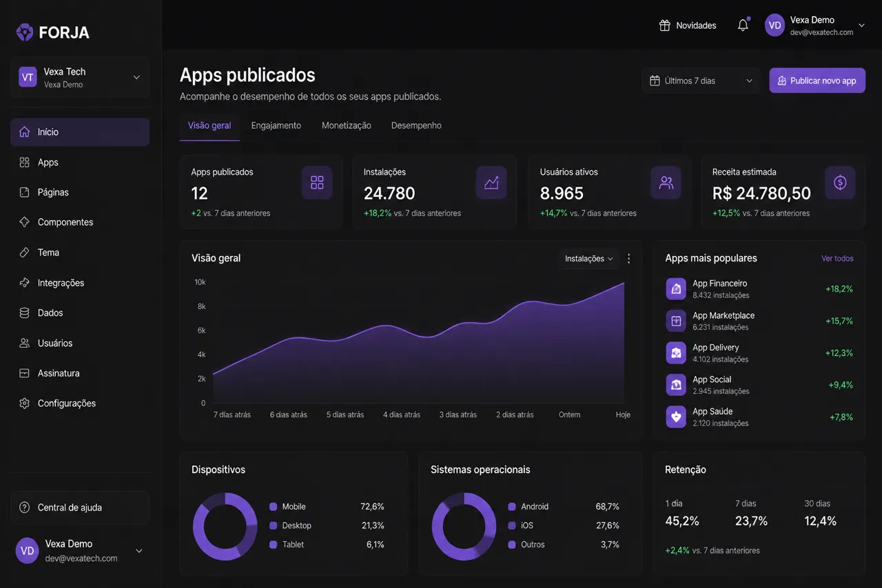Click the VT workspace avatar
Viewport: 882px width, 588px height.
click(28, 77)
